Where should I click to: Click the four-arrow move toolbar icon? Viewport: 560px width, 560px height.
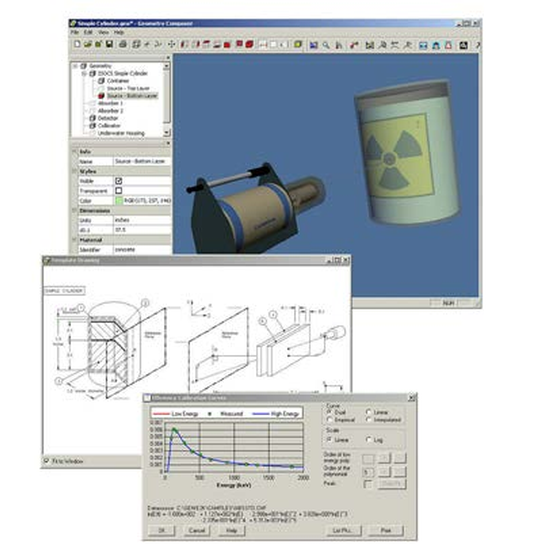click(x=171, y=44)
